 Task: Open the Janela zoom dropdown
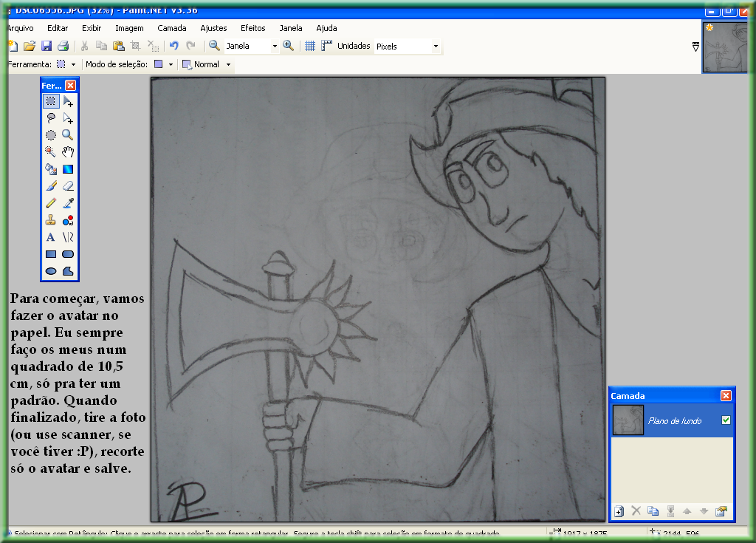(275, 46)
